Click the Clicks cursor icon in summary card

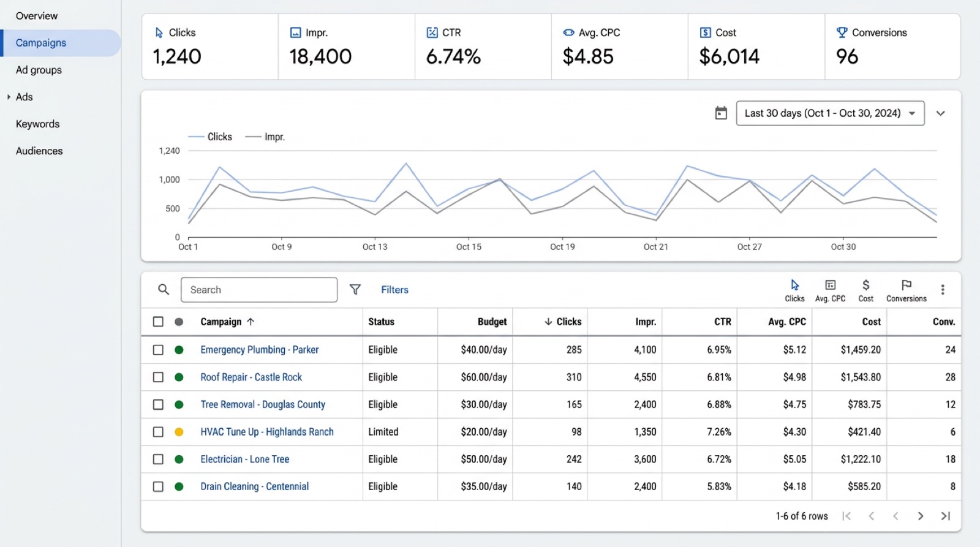coord(159,32)
